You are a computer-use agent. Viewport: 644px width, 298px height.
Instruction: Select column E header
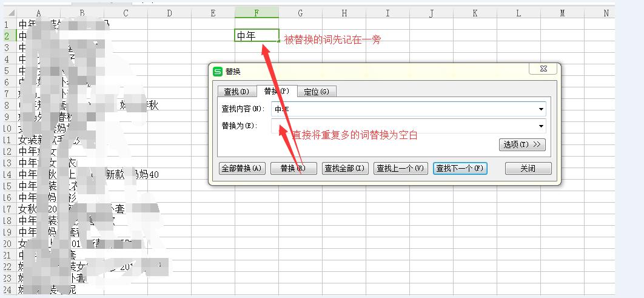pyautogui.click(x=213, y=13)
